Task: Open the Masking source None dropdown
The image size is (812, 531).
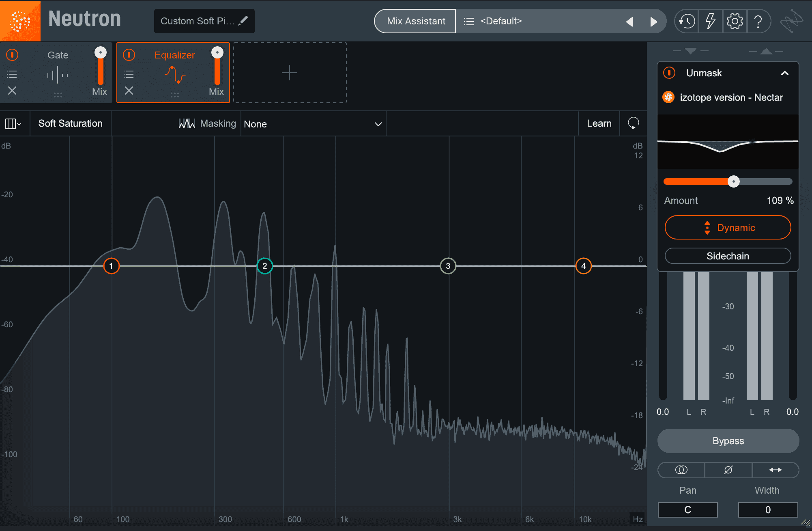Action: tap(313, 124)
